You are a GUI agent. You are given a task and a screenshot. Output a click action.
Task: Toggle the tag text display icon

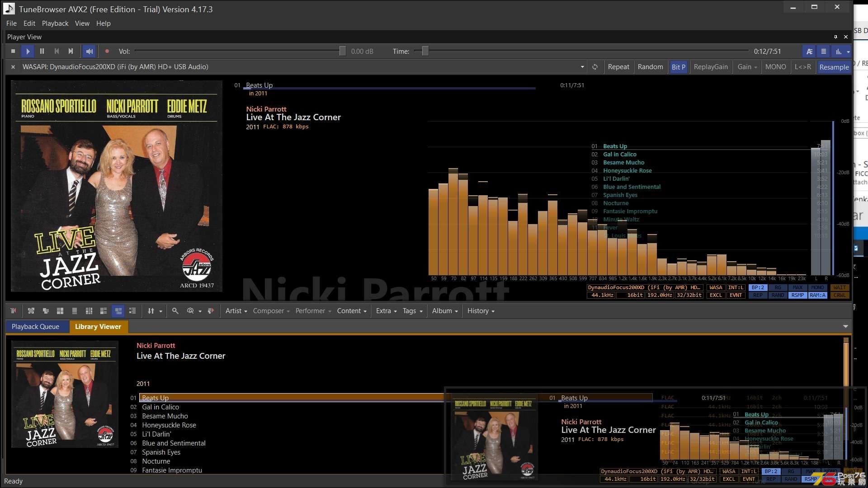click(809, 52)
